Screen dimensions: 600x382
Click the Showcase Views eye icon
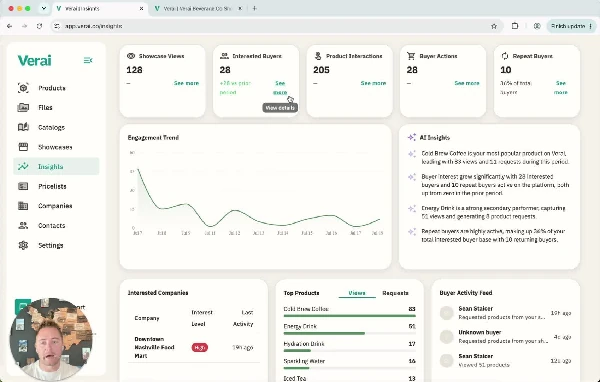(x=131, y=56)
